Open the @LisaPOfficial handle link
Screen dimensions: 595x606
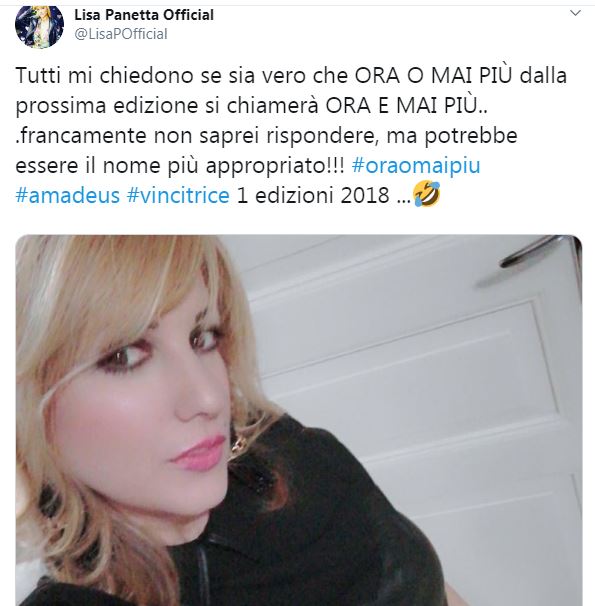coord(121,34)
